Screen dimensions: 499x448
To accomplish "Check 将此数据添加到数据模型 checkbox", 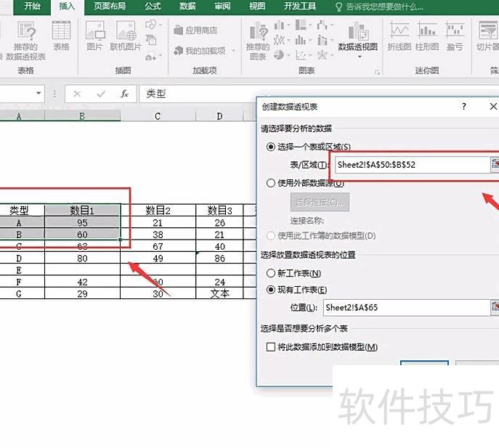I will 272,347.
